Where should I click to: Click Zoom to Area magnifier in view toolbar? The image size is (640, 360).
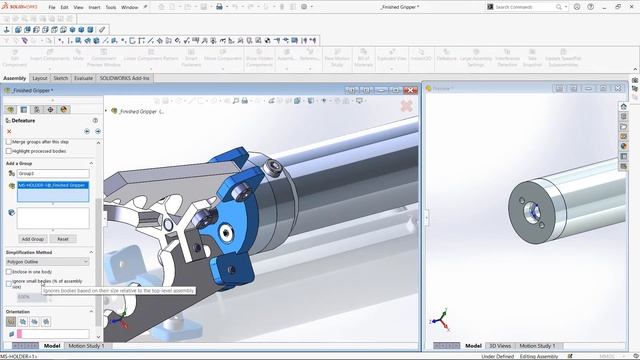236,100
